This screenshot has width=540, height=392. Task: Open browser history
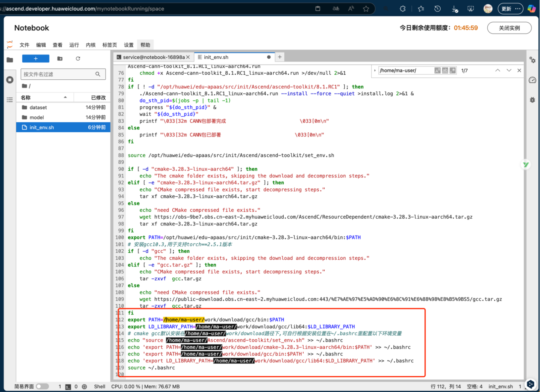coord(438,8)
